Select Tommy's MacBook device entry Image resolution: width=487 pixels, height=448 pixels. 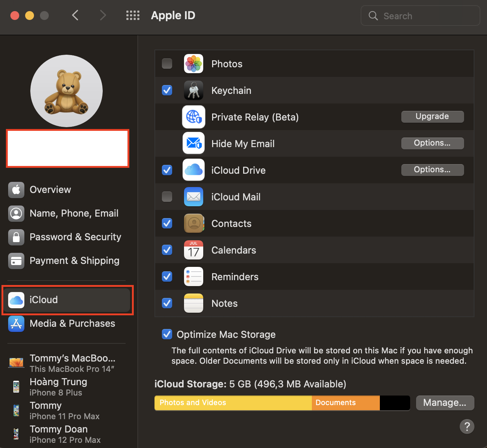click(x=67, y=363)
